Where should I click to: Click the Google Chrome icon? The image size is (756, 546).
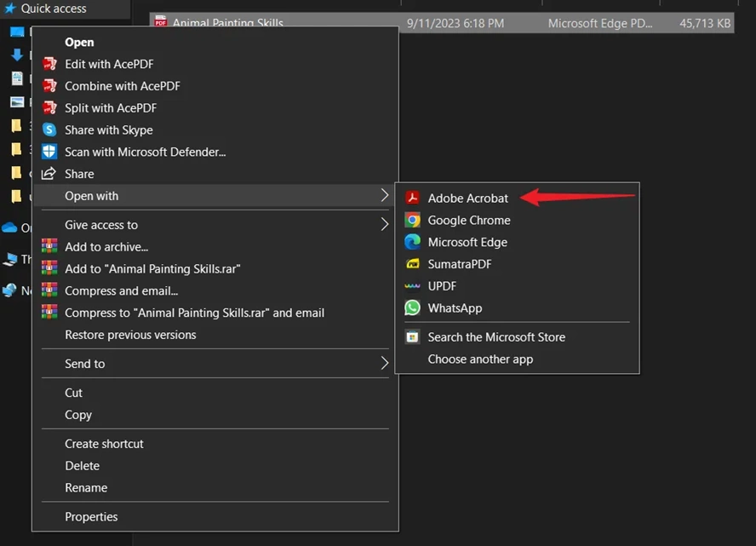(412, 220)
